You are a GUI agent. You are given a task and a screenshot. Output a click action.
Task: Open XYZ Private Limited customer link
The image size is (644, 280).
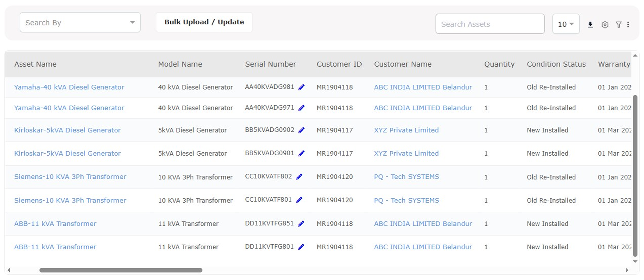(x=406, y=130)
